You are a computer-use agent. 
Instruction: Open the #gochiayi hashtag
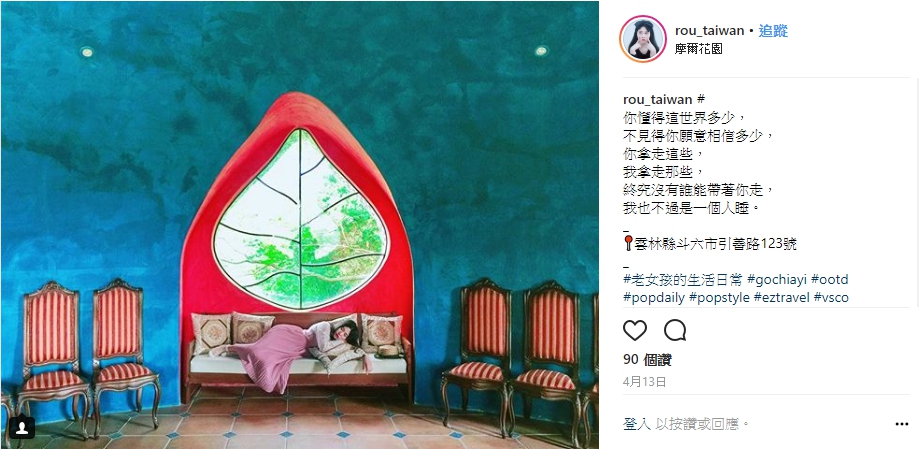(x=776, y=279)
